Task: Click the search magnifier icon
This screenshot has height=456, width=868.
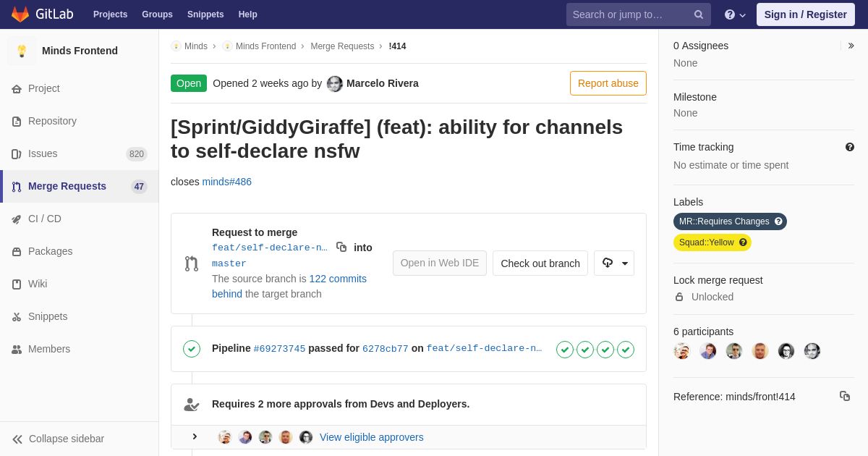Action: tap(698, 14)
